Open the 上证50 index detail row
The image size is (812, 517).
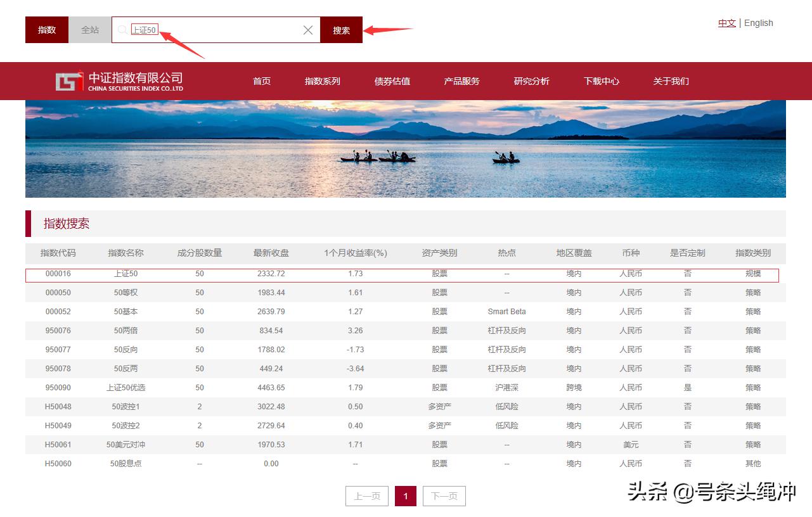pos(126,273)
